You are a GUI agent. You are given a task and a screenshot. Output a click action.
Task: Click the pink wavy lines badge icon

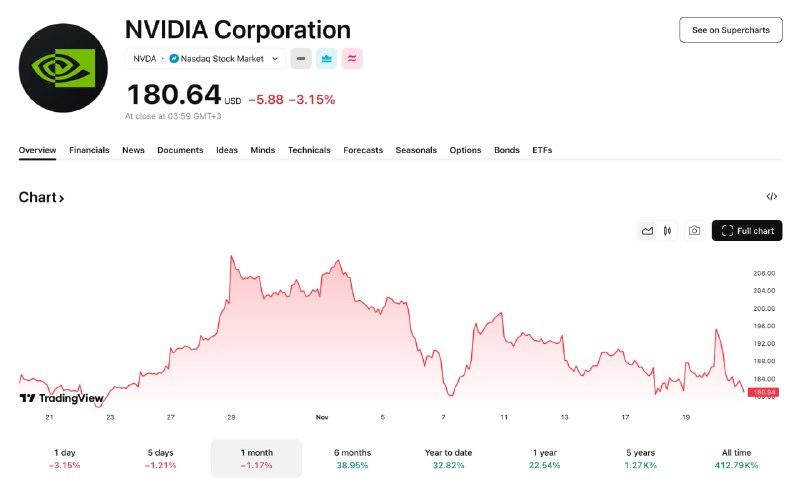click(x=352, y=59)
